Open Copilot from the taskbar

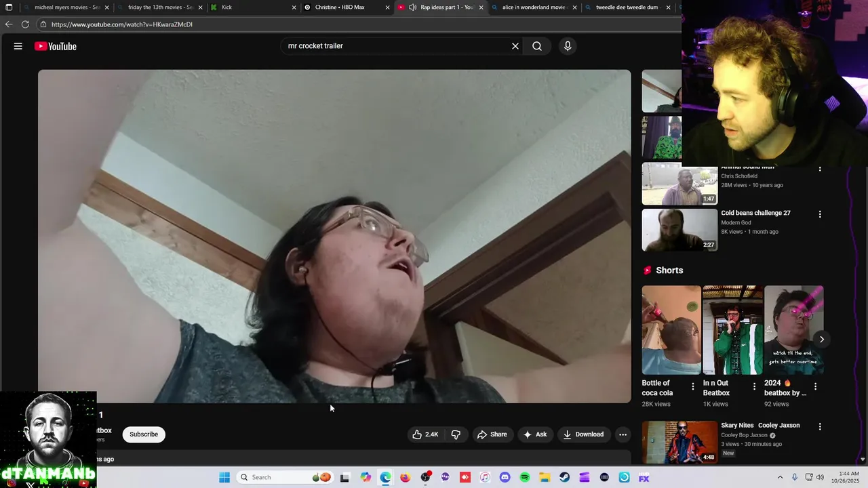pyautogui.click(x=366, y=477)
